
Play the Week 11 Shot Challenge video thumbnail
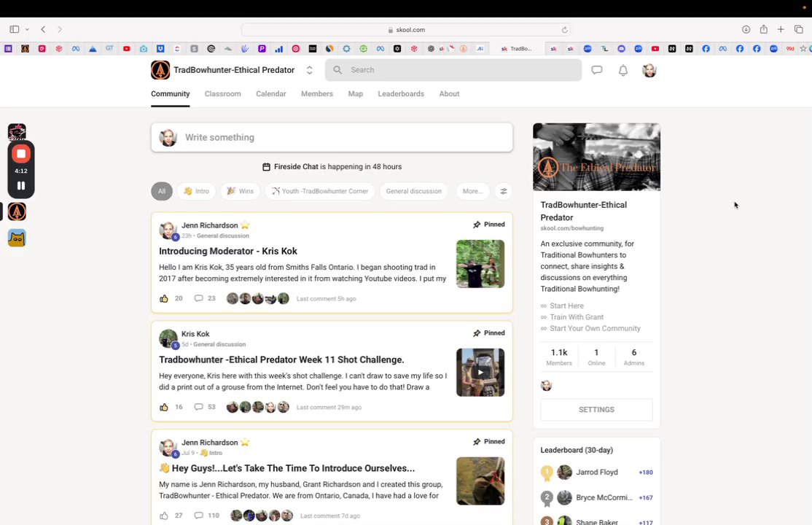480,373
